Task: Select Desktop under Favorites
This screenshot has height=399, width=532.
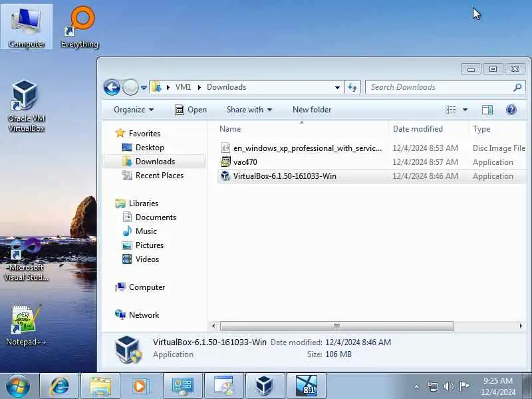Action: point(150,148)
